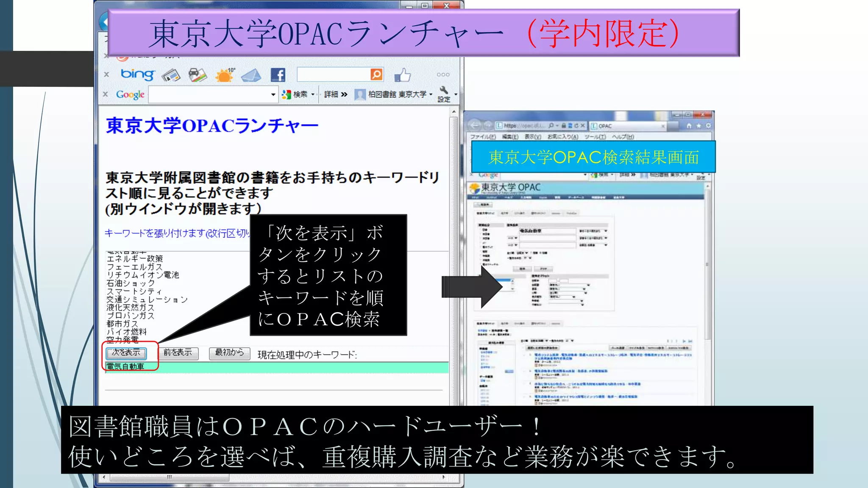Click the Google profile avatar icon
The height and width of the screenshot is (488, 868).
click(x=360, y=94)
